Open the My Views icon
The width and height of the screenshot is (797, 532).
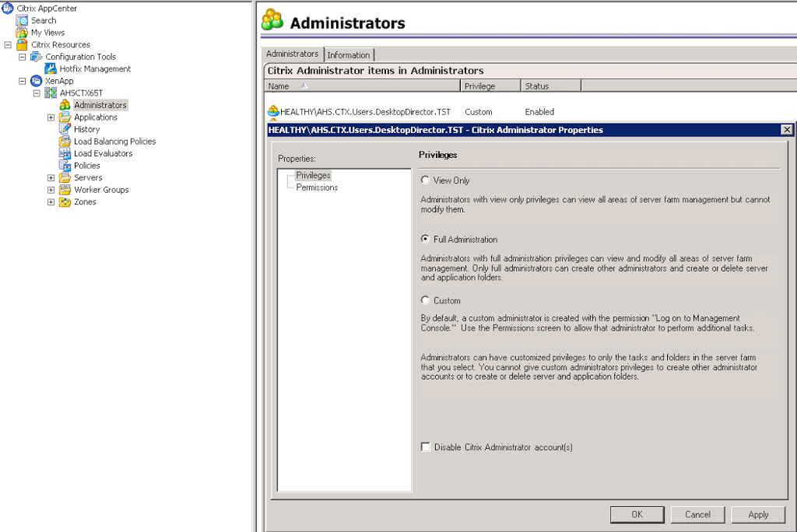click(22, 33)
